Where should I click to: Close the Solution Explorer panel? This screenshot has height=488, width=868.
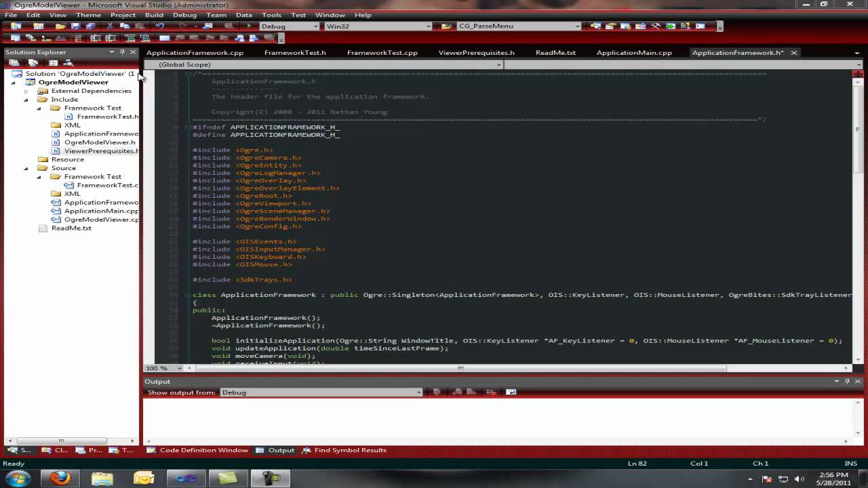coord(133,52)
